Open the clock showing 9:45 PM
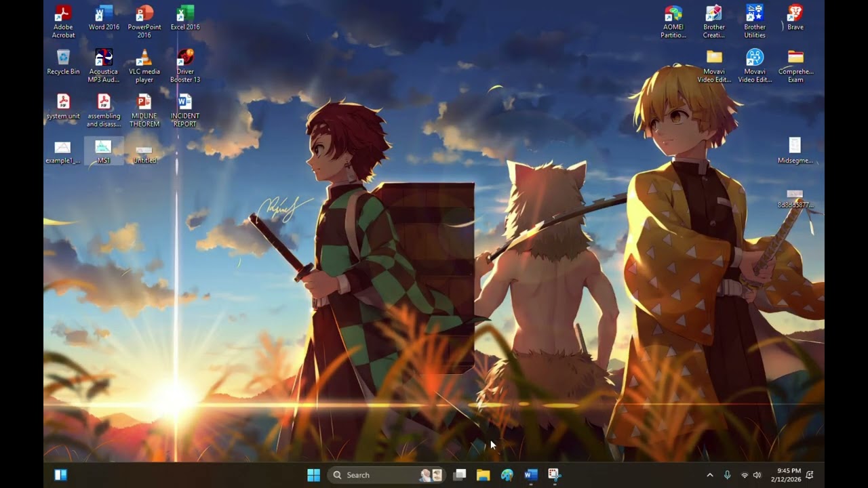The height and width of the screenshot is (488, 868). (x=788, y=475)
